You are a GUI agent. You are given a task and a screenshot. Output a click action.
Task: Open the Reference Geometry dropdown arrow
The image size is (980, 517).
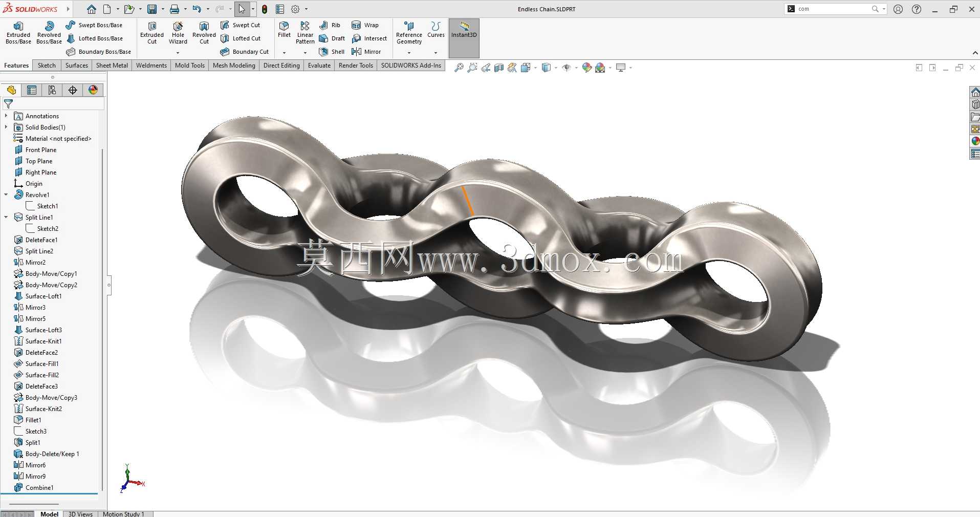coord(409,53)
